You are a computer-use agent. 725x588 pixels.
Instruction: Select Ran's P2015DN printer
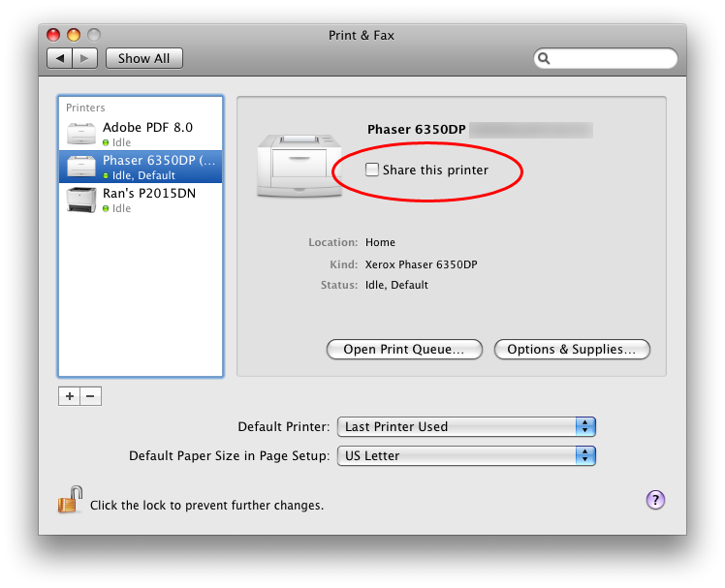[141, 200]
